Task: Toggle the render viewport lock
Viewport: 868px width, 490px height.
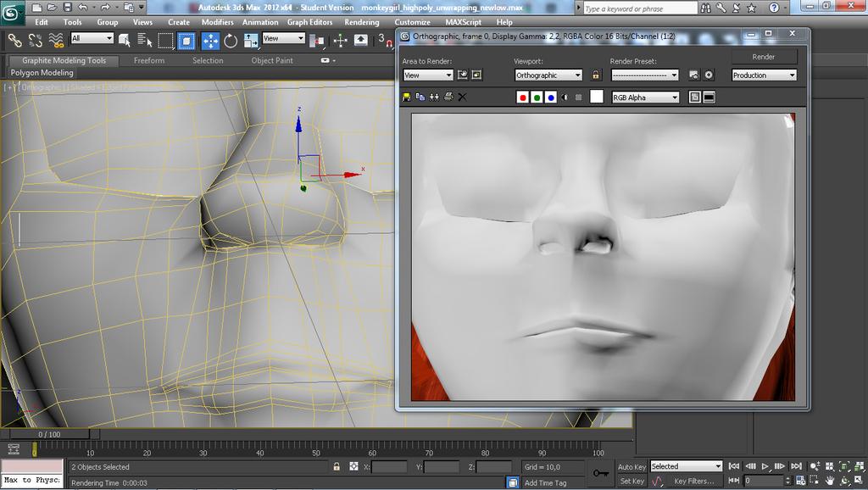Action: 596,75
